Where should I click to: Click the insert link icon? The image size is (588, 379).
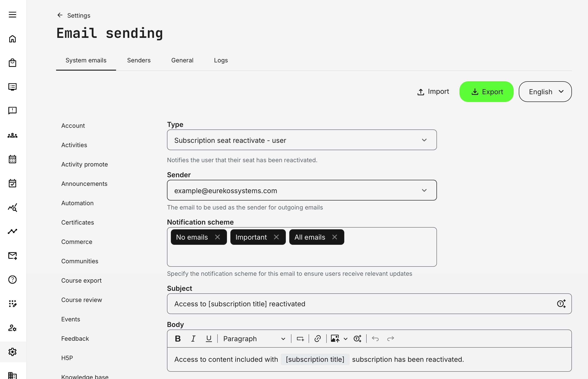point(317,339)
